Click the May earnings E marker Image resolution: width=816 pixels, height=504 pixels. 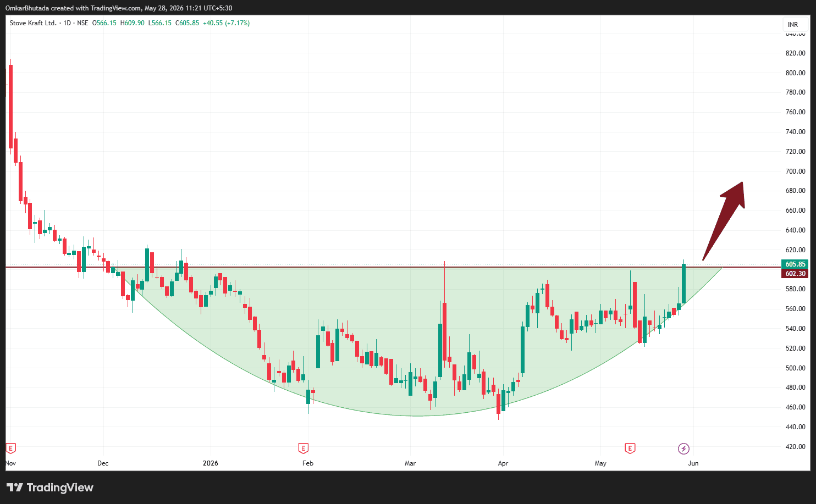click(630, 448)
